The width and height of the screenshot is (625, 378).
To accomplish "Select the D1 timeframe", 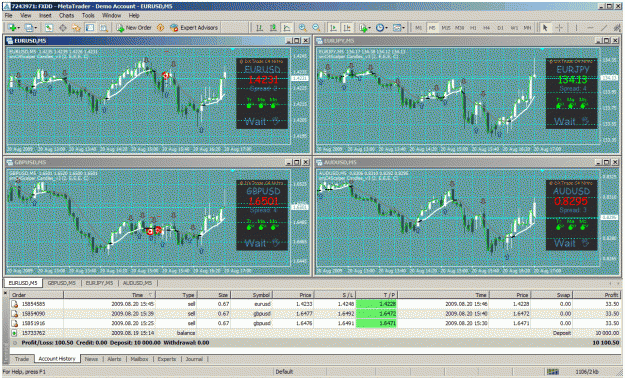I will click(500, 28).
